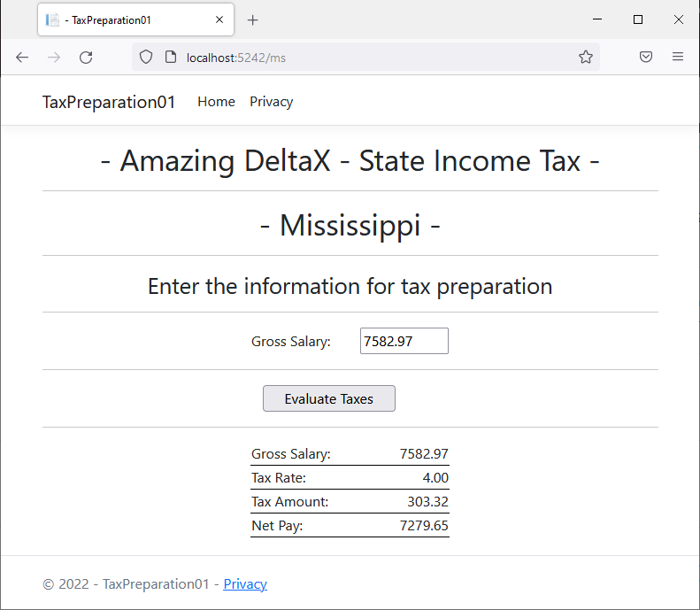
Task: Click the TaxPreparation01 brand link
Action: point(109,103)
